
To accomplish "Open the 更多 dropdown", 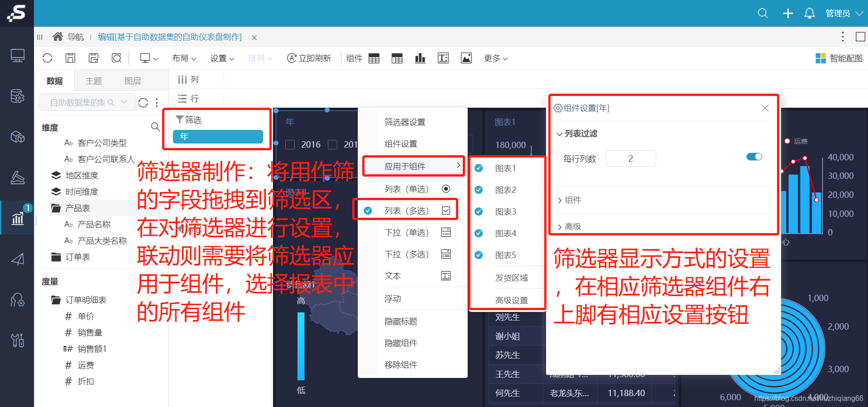I will coord(496,58).
